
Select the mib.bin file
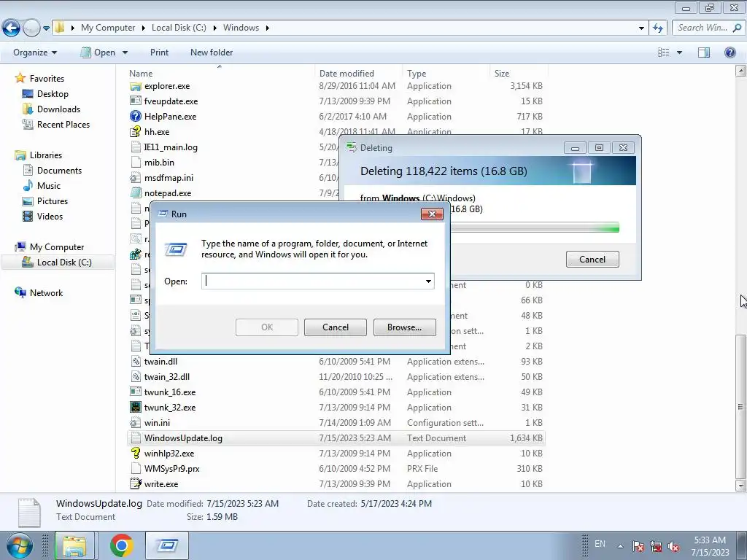[159, 163]
